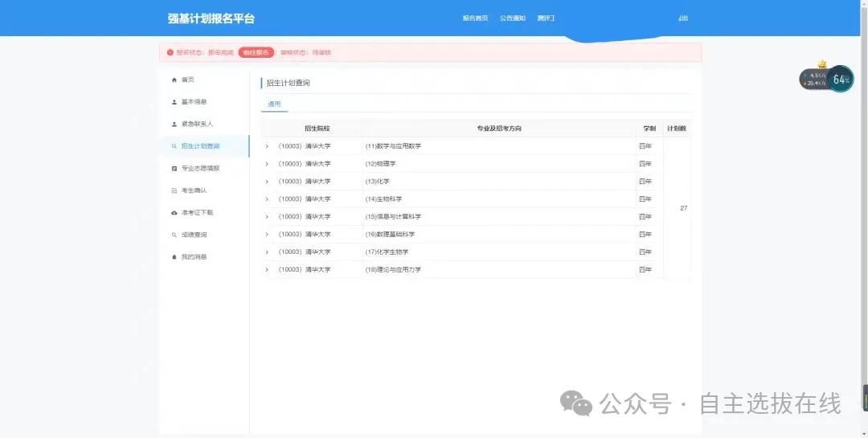The width and height of the screenshot is (868, 438).
Task: Click the person icon for 紧急联系人
Action: [x=174, y=125]
